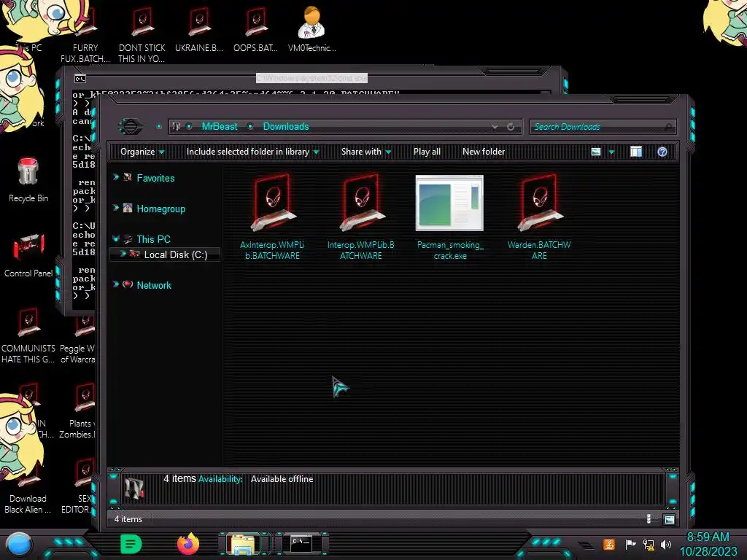This screenshot has height=560, width=747.
Task: Toggle the preview pane icon
Action: tap(636, 152)
